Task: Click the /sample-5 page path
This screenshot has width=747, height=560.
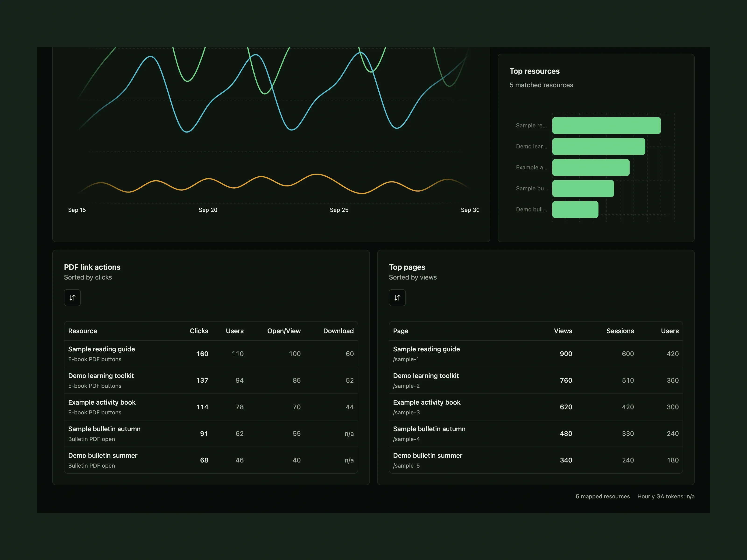Action: coord(406,466)
